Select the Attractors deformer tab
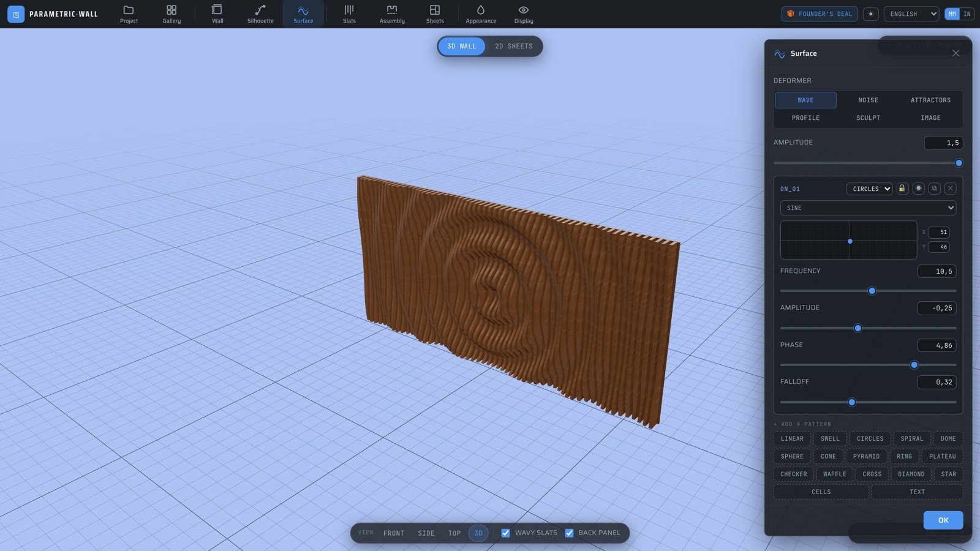This screenshot has width=980, height=551. 930,100
